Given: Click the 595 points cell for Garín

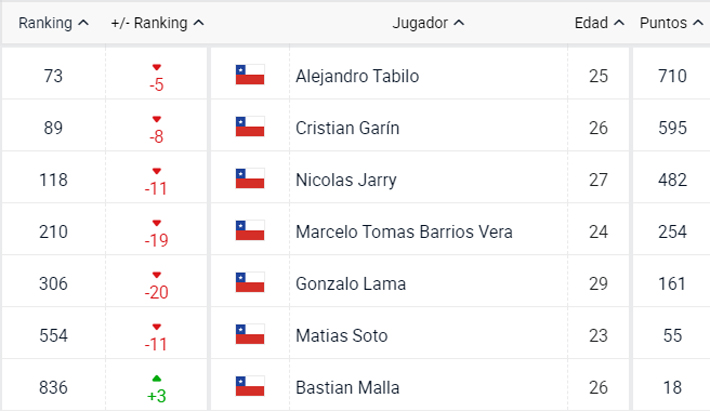Looking at the screenshot, I should point(672,128).
